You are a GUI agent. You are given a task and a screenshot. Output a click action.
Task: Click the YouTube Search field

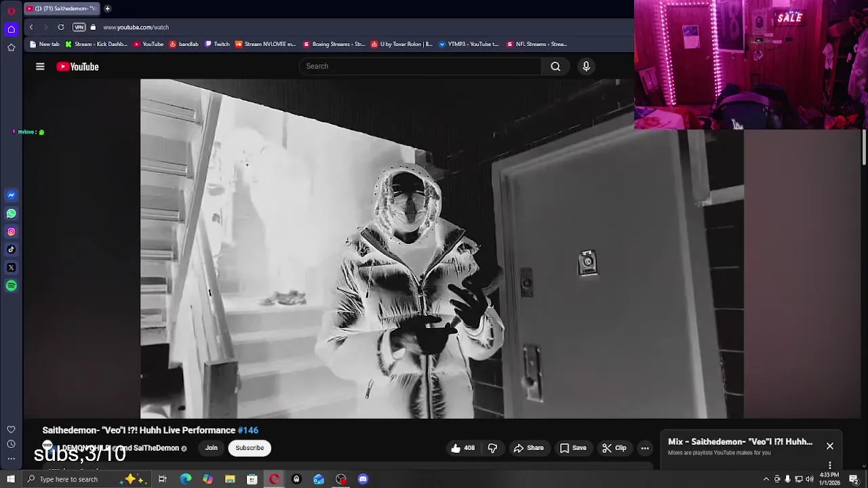pos(420,66)
